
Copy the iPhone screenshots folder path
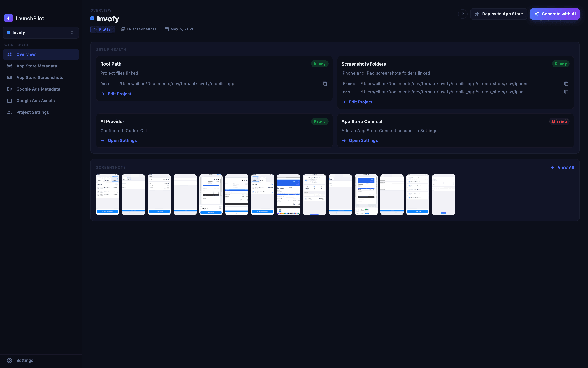click(566, 84)
